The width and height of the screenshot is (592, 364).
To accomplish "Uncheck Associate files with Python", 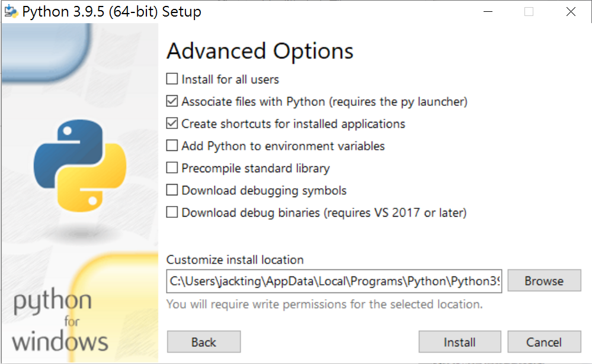I will point(172,101).
